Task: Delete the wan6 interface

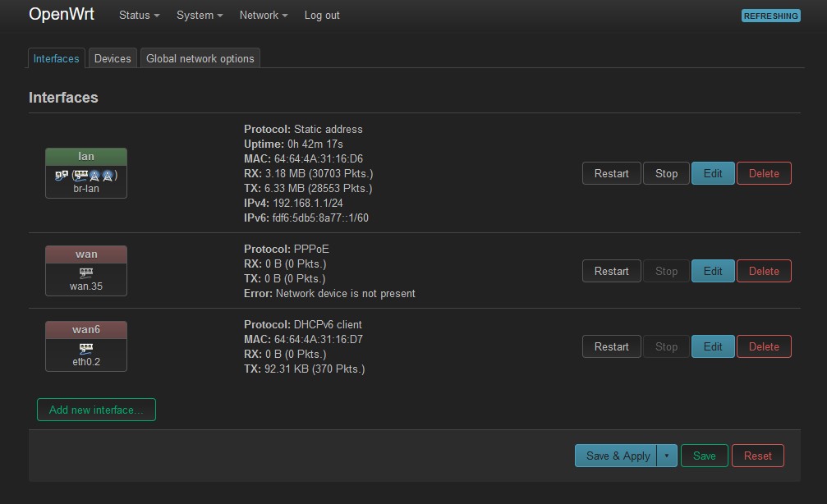Action: (764, 346)
